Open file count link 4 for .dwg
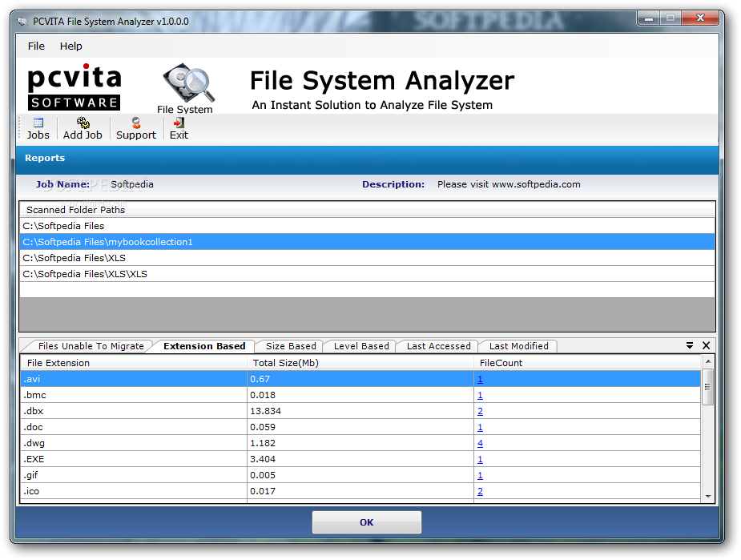 tap(480, 443)
